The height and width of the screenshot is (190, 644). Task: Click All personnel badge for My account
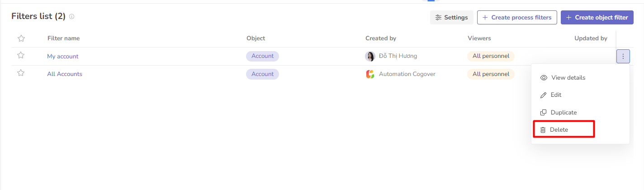point(491,56)
